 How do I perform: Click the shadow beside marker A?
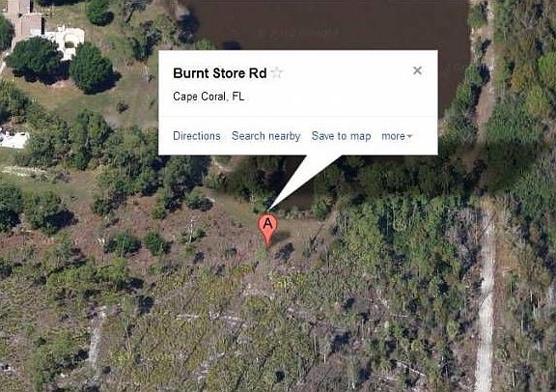pos(284,237)
